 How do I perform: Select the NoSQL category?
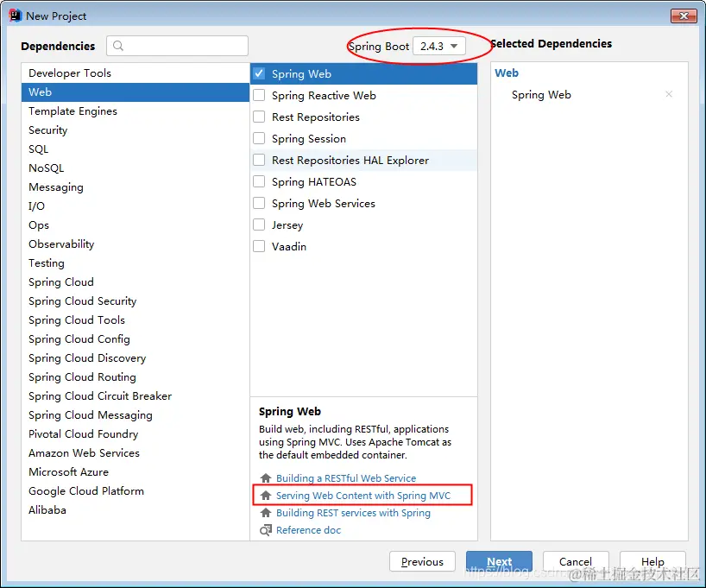(x=136, y=168)
